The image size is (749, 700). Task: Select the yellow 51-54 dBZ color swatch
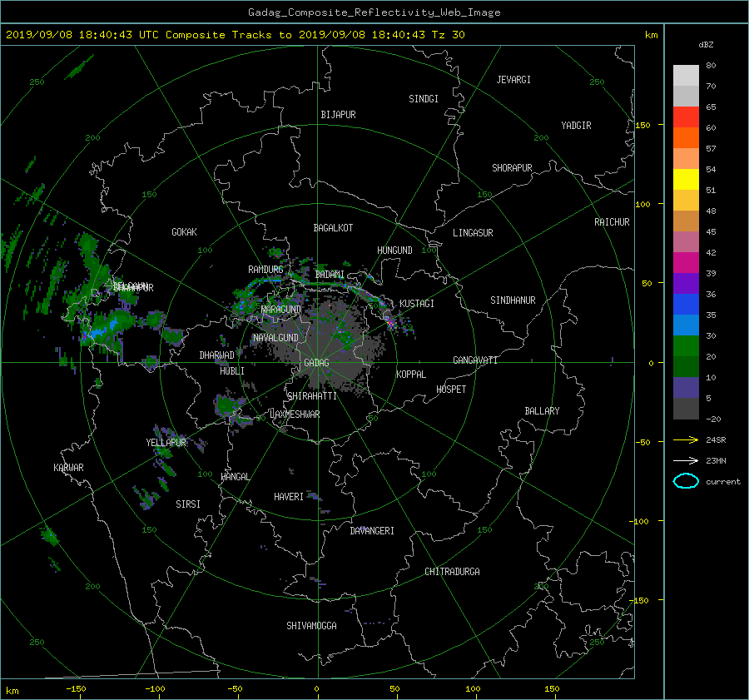(x=686, y=180)
